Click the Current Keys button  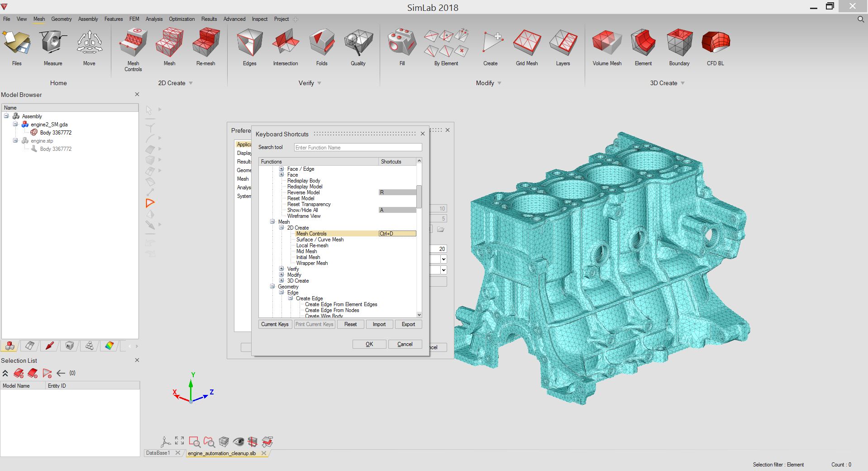(275, 324)
